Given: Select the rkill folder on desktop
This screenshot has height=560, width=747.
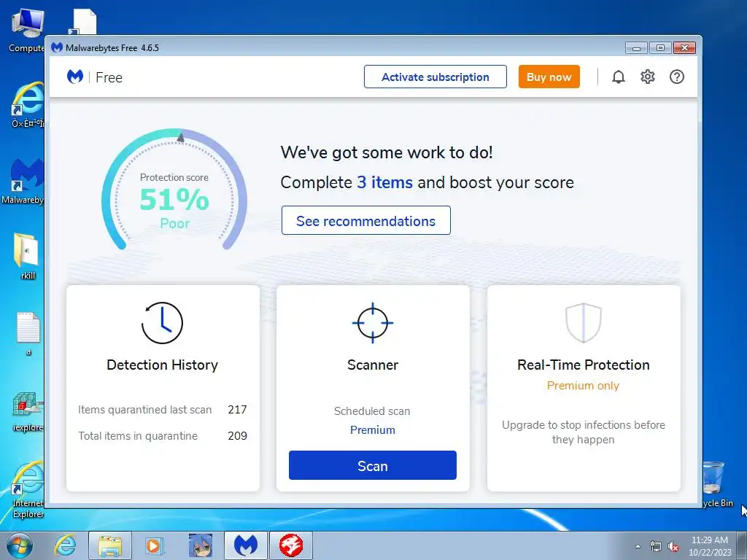Looking at the screenshot, I should [x=27, y=256].
